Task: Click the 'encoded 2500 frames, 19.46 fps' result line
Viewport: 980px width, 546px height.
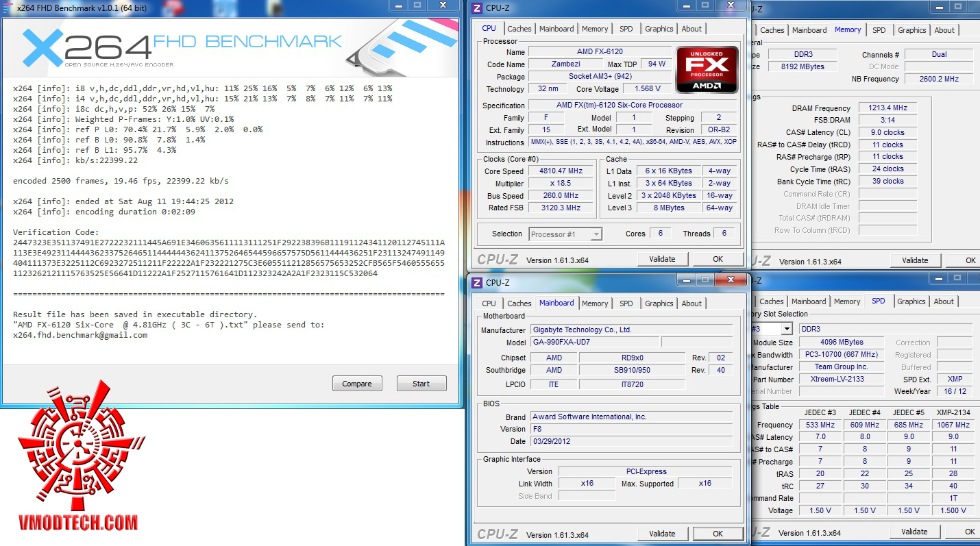Action: click(121, 181)
